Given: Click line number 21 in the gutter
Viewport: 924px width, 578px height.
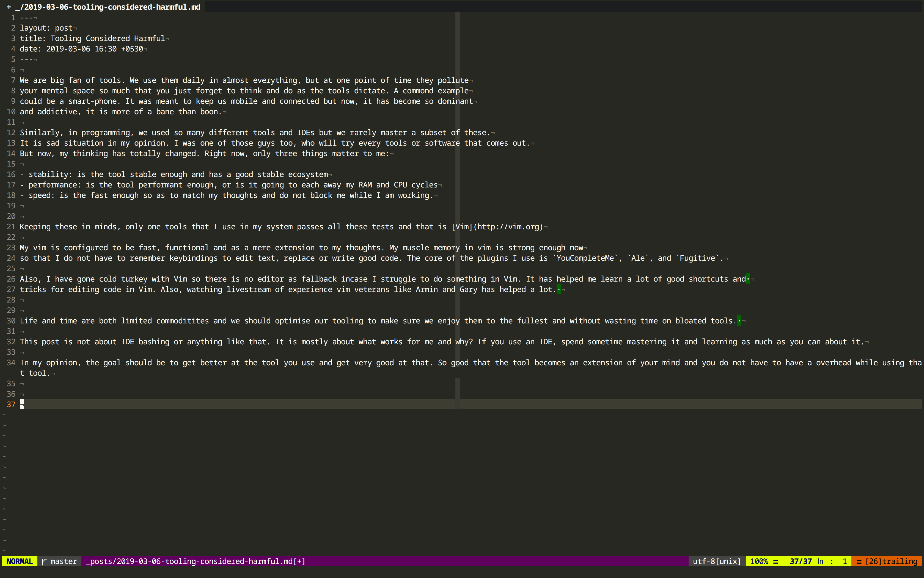Looking at the screenshot, I should coord(11,227).
